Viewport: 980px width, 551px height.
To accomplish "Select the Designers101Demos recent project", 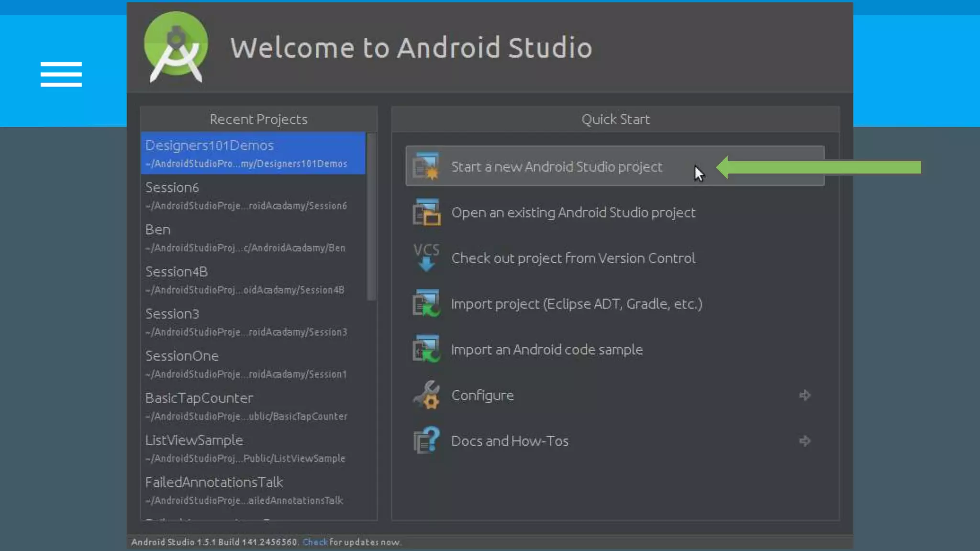I will click(253, 153).
